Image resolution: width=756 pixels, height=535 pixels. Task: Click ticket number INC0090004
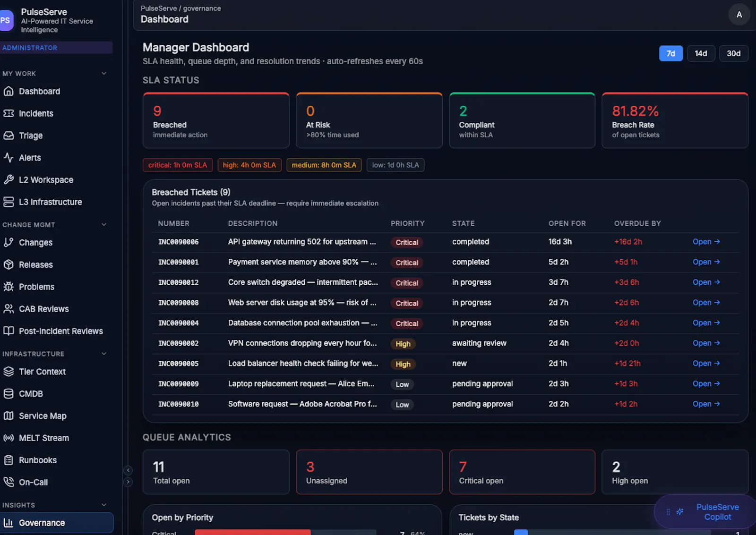pos(178,323)
